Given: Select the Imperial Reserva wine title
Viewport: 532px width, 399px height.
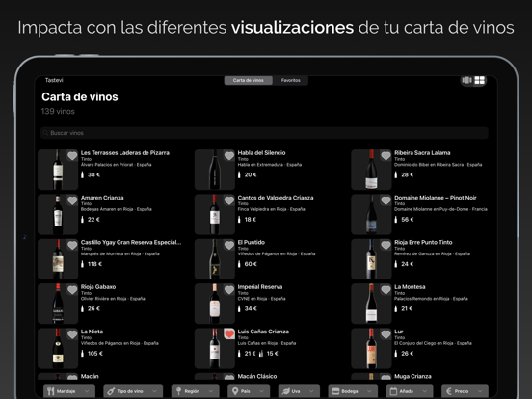Looking at the screenshot, I should 260,287.
